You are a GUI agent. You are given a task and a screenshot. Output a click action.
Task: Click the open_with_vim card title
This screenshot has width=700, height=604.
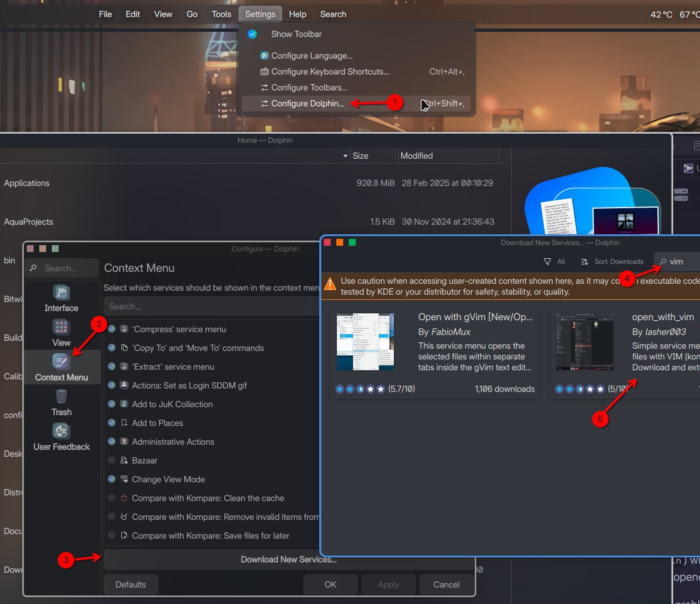coord(663,317)
